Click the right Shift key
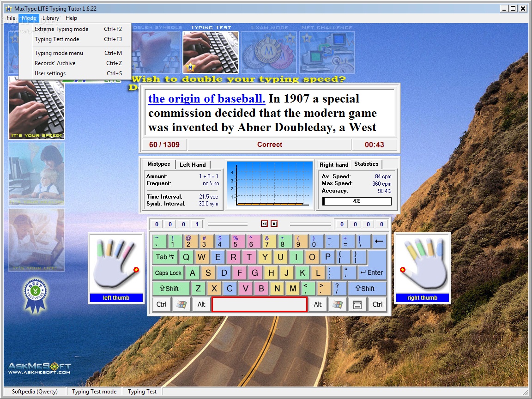This screenshot has height=399, width=532. (x=367, y=289)
